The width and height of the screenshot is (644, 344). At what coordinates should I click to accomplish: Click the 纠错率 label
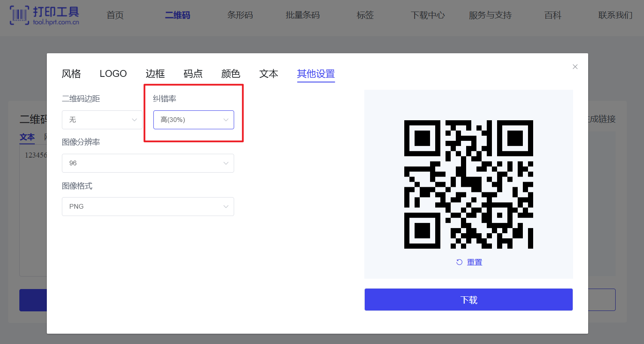165,99
